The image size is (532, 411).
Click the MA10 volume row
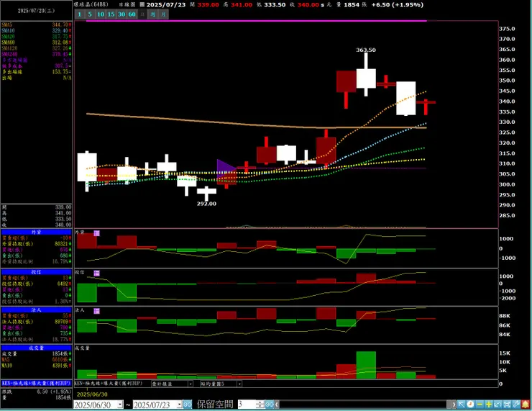(x=36, y=366)
